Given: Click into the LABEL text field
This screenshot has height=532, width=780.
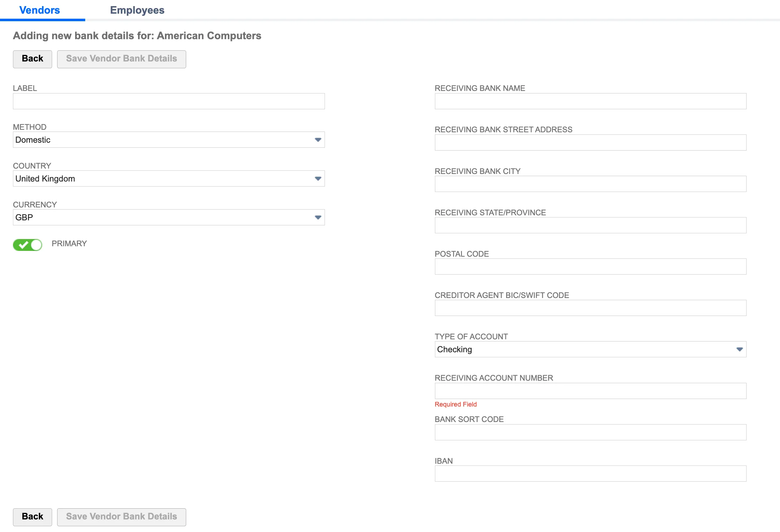Looking at the screenshot, I should click(x=169, y=101).
